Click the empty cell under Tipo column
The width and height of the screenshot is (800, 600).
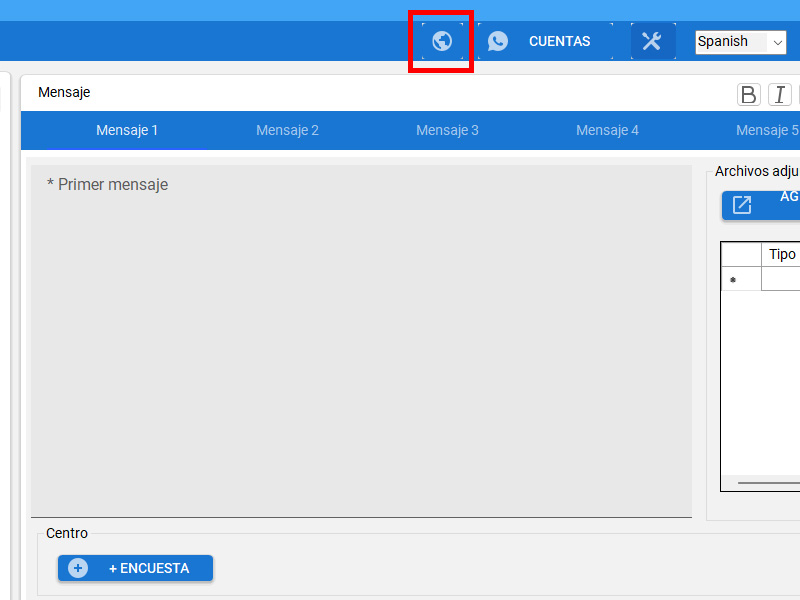pos(781,279)
